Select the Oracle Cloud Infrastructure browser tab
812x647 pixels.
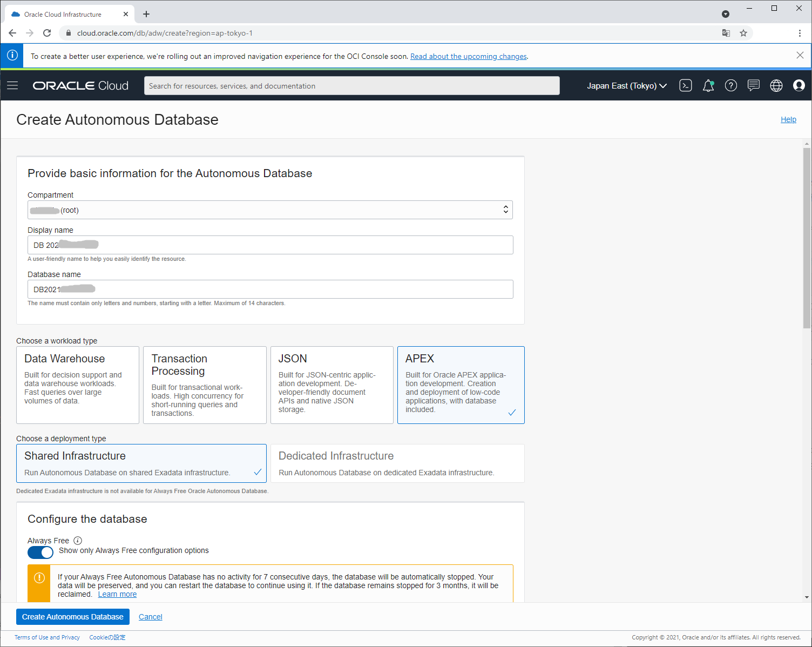69,14
